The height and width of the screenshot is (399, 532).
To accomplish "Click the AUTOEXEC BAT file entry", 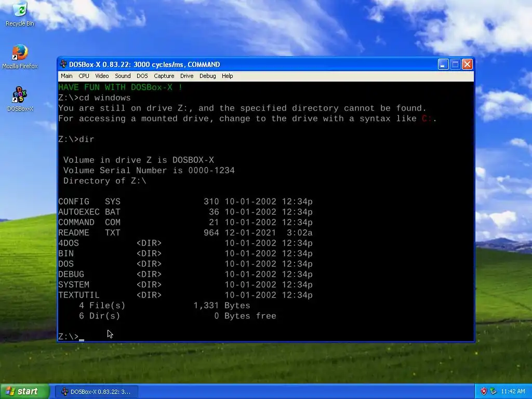I will [185, 212].
